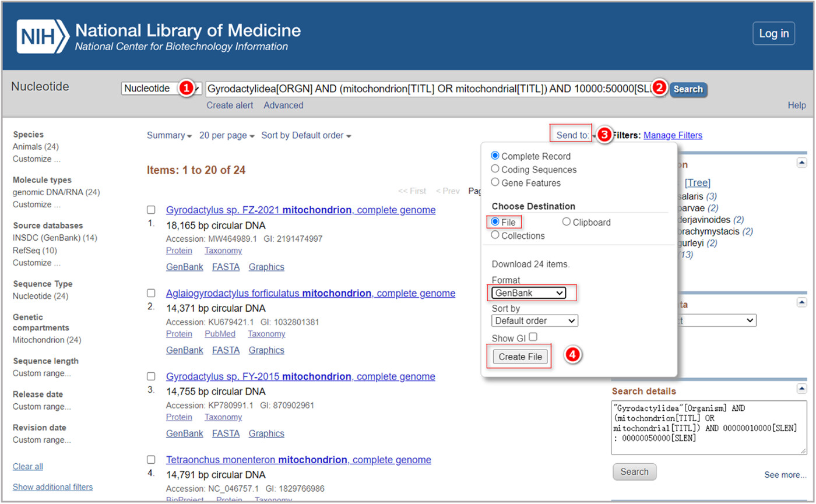Open the Help link
This screenshot has width=816, height=504.
click(797, 105)
